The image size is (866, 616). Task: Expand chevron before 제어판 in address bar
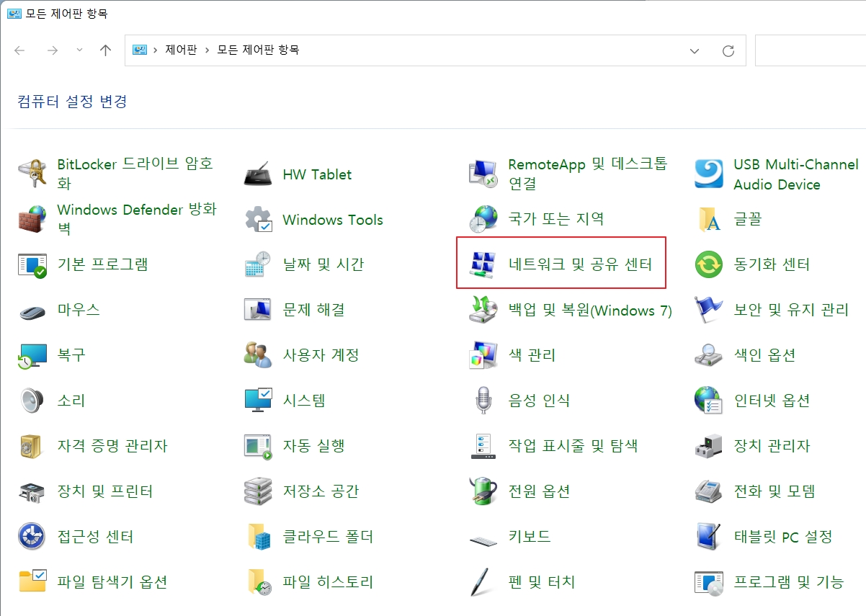(x=155, y=50)
